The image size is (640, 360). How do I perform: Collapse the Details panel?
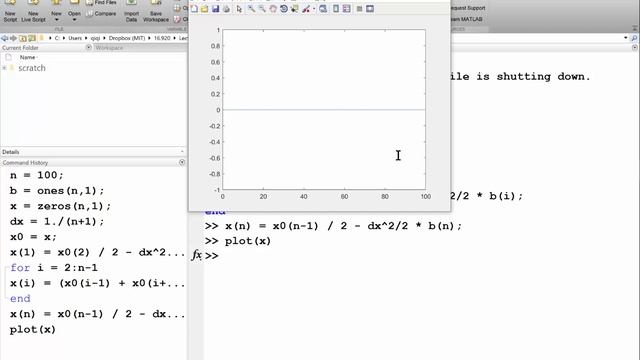point(182,151)
